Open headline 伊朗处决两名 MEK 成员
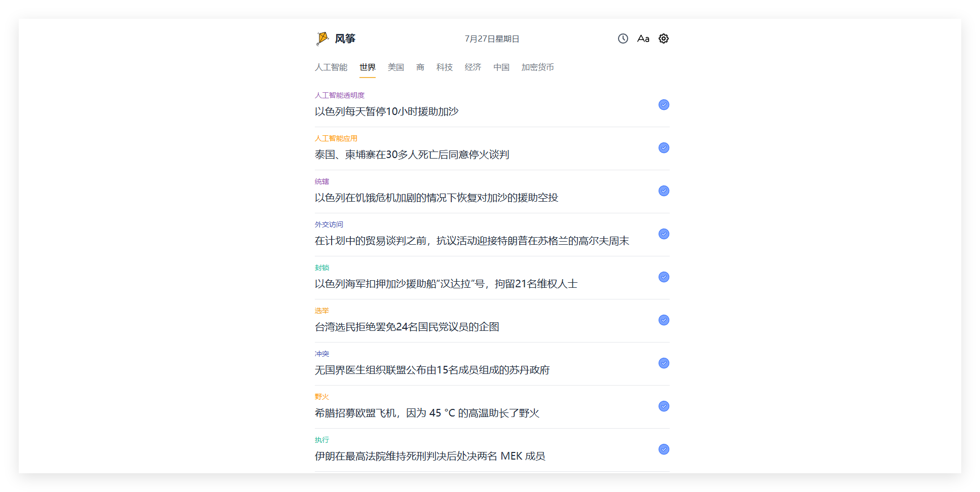 click(430, 456)
